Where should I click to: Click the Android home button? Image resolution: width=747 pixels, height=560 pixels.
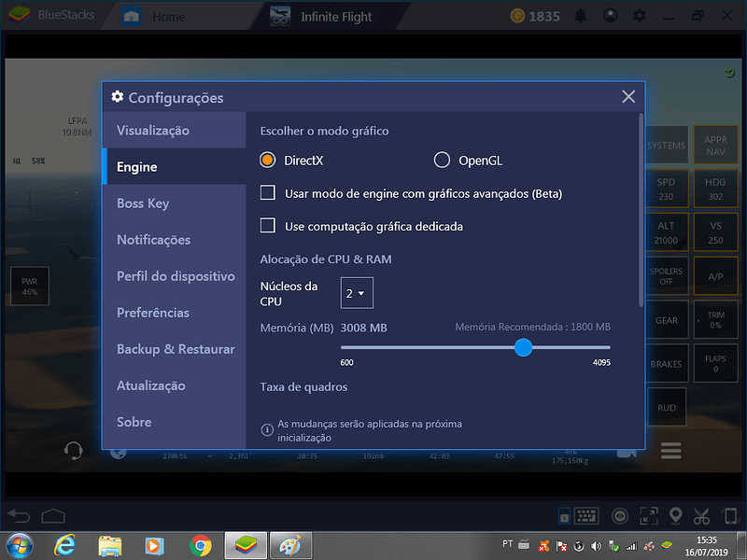53,516
